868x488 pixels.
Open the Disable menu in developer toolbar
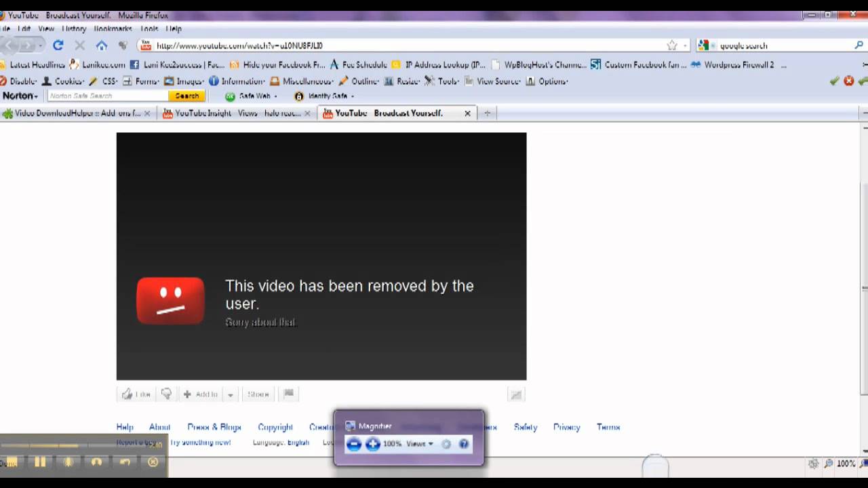click(19, 81)
